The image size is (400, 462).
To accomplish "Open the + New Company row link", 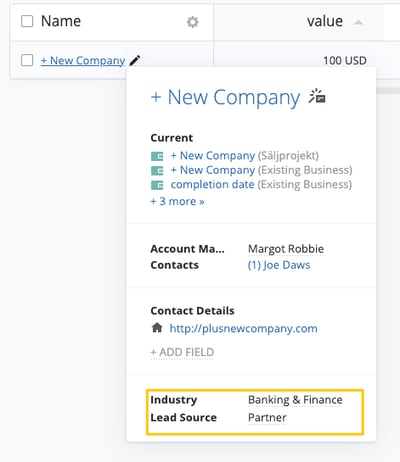I will [x=83, y=61].
